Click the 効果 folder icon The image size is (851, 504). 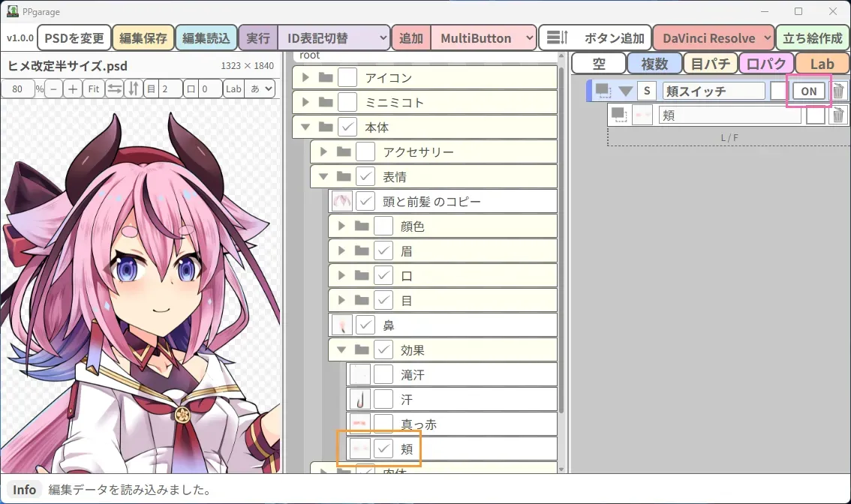pos(362,350)
